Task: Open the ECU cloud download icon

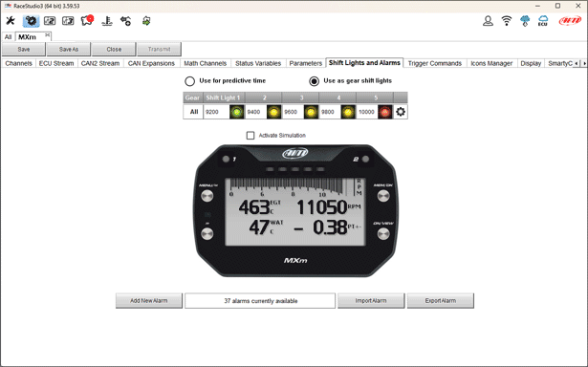Action: 543,21
